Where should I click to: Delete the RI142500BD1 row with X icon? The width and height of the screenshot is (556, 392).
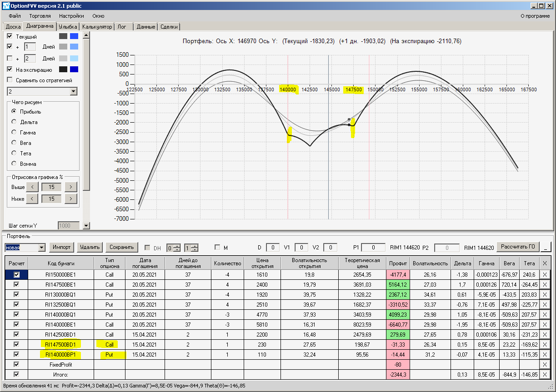545,334
